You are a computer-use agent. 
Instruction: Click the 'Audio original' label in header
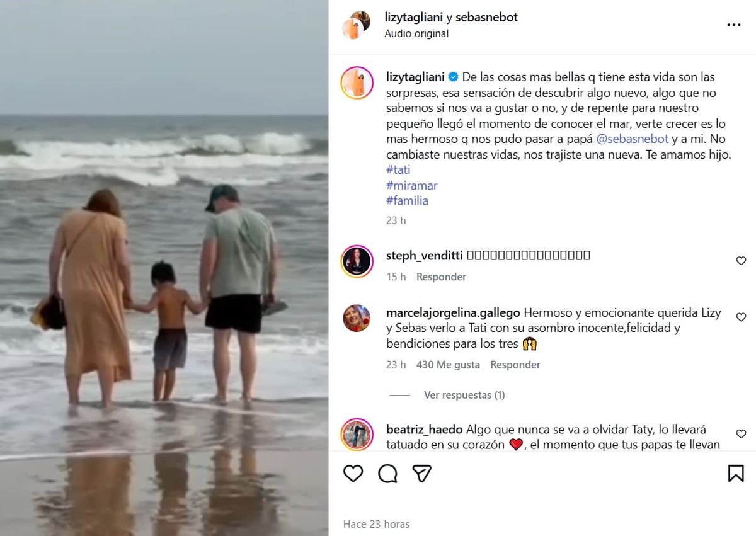(x=416, y=34)
